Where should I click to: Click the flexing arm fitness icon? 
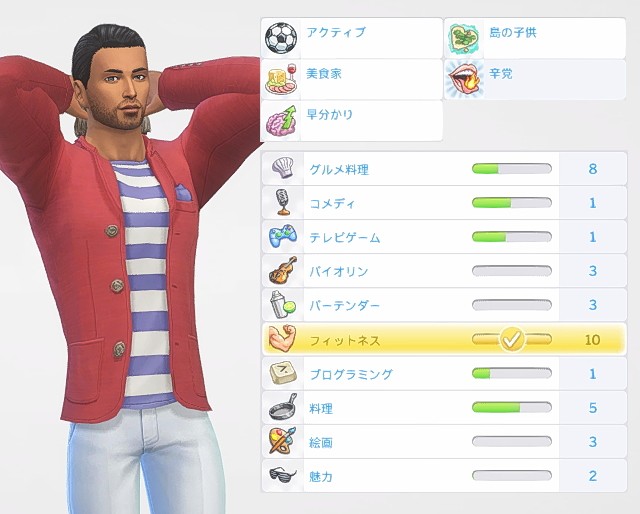(282, 339)
